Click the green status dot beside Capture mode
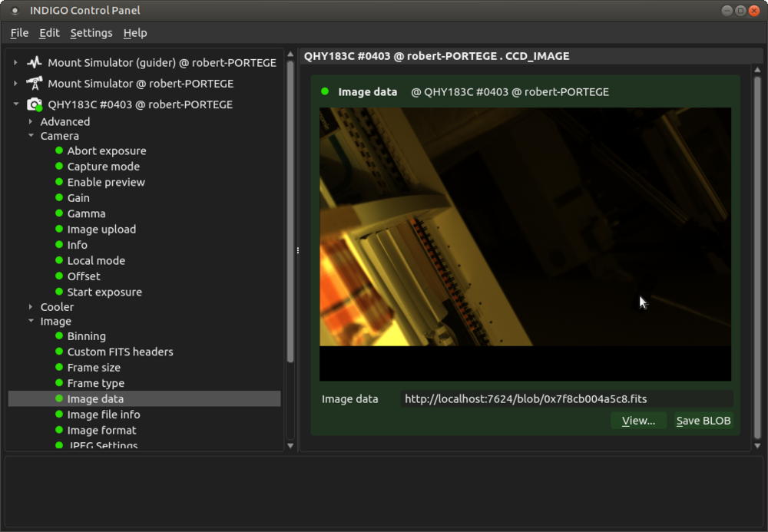The width and height of the screenshot is (768, 532). (x=59, y=166)
